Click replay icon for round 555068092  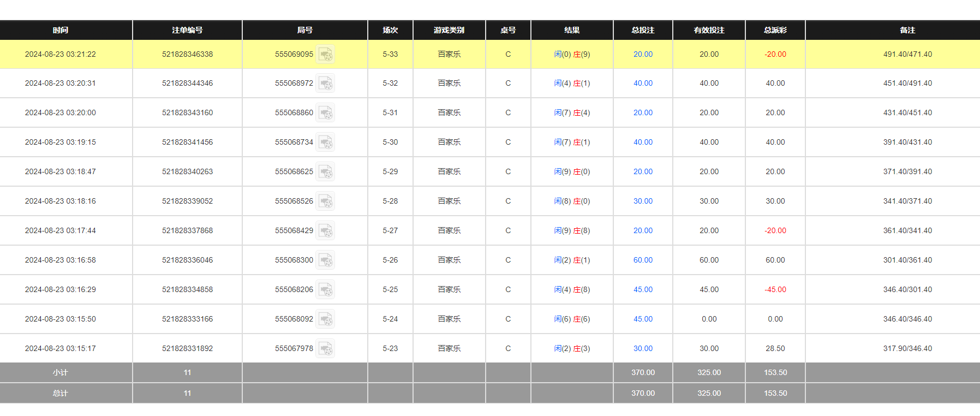point(326,319)
